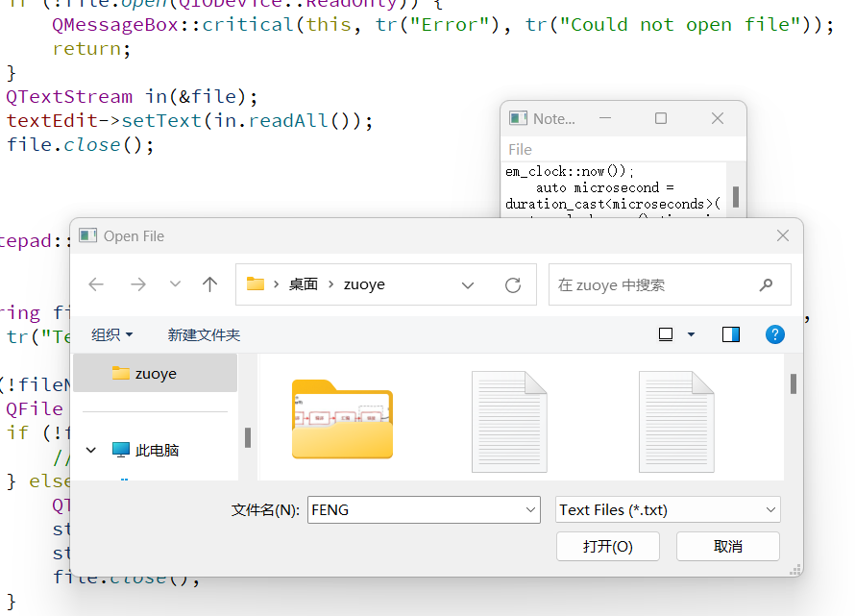Click the folder icon in address bar
The width and height of the screenshot is (855, 616).
pyautogui.click(x=256, y=284)
